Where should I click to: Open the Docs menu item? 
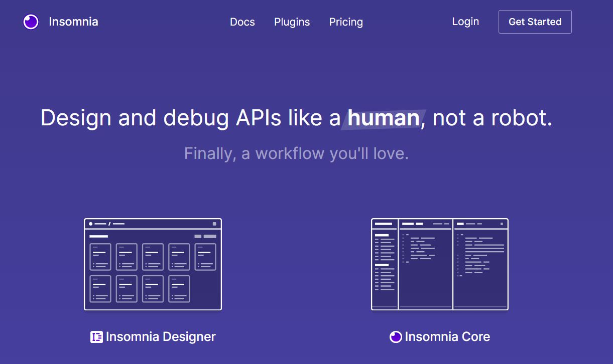242,22
